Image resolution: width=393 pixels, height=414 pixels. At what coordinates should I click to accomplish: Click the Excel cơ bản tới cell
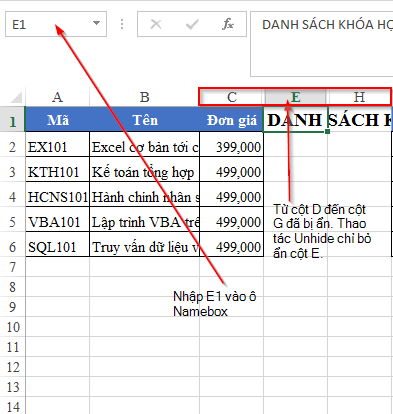pos(145,145)
